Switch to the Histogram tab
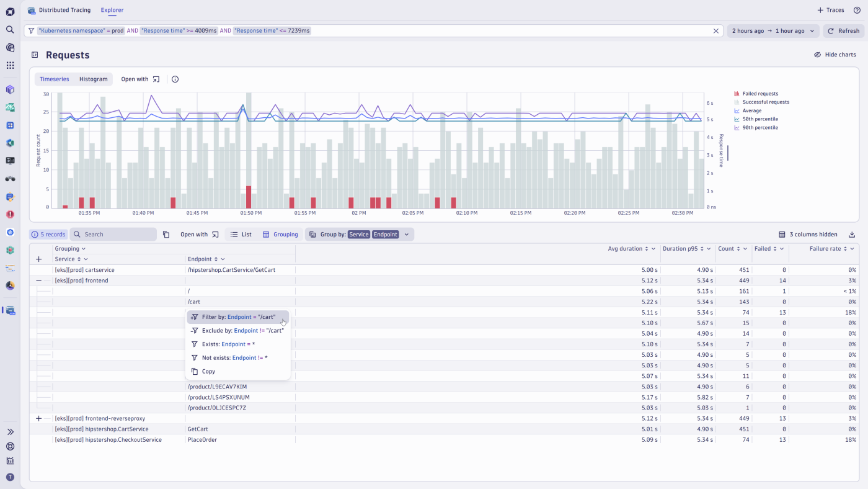 pyautogui.click(x=93, y=79)
